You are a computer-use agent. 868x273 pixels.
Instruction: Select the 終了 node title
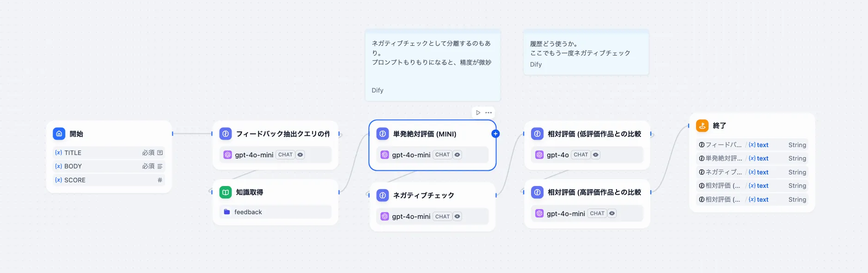coord(720,125)
